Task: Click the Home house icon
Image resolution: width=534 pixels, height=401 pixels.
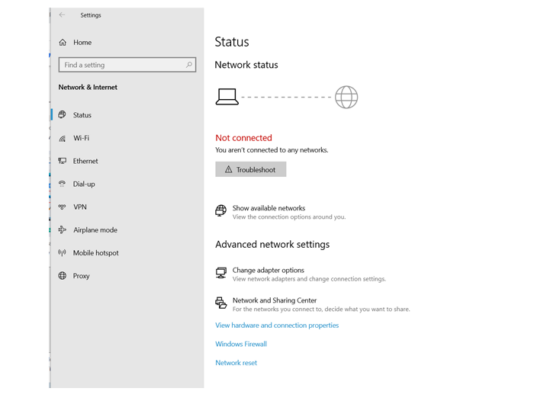Action: click(x=62, y=42)
